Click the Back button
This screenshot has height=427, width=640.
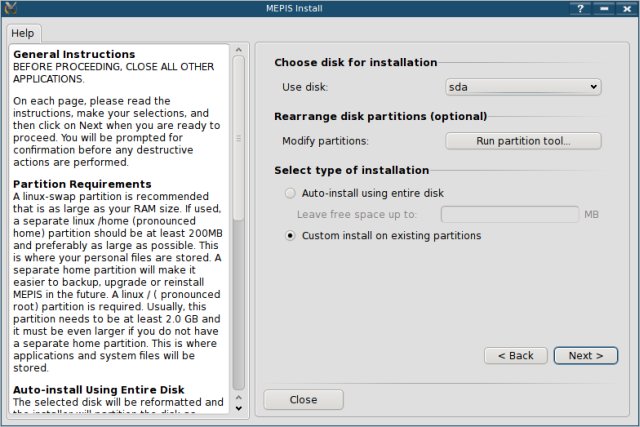(x=516, y=356)
